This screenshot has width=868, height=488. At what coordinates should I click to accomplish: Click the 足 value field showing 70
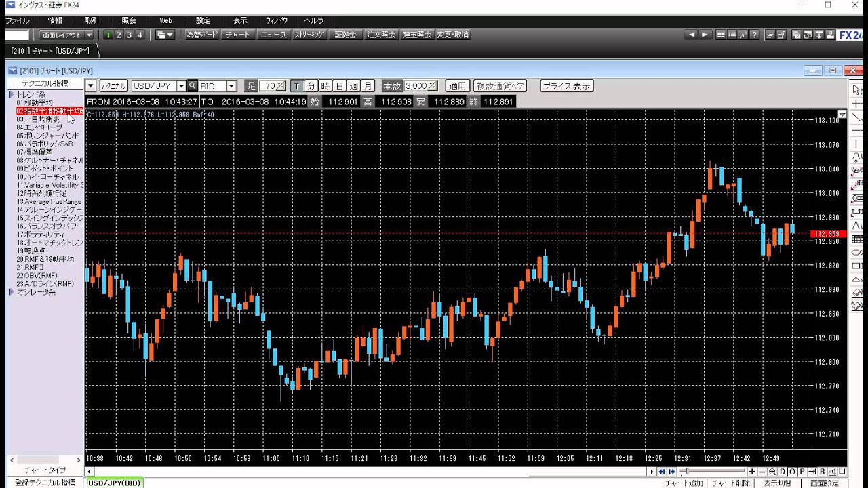pos(272,86)
